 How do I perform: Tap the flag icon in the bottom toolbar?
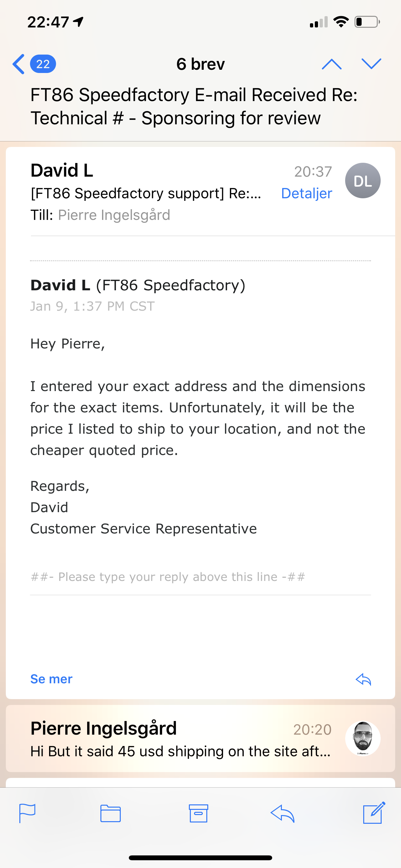pos(27,813)
